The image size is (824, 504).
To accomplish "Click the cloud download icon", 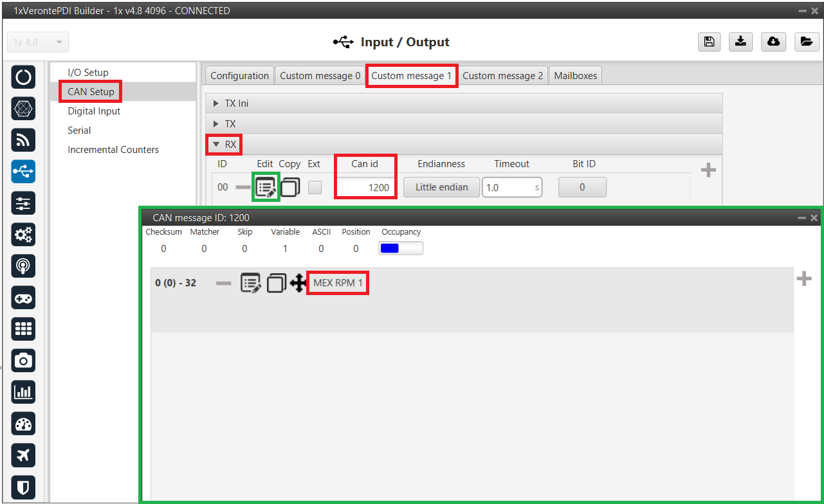I will 773,42.
